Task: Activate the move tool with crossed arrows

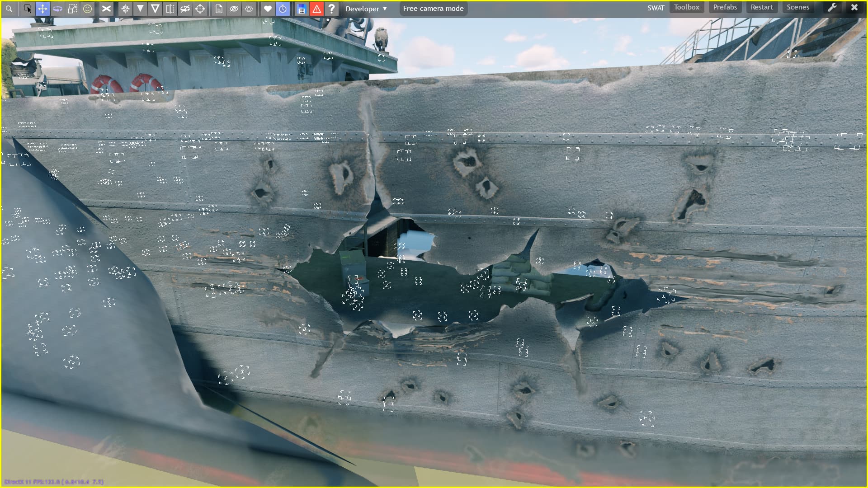Action: tap(42, 9)
